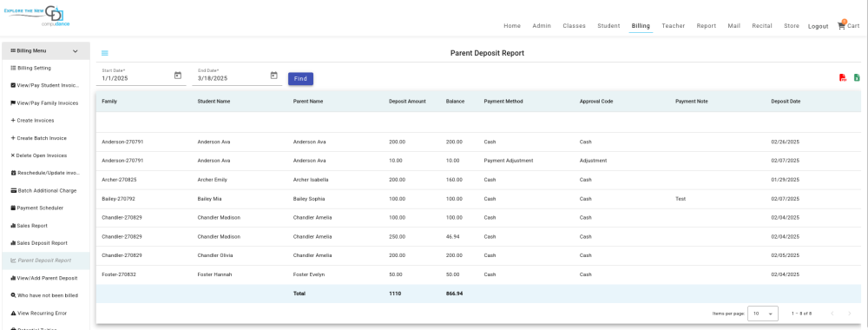Screen dimensions: 868x330
Task: Click the Payment Note column header
Action: click(692, 102)
